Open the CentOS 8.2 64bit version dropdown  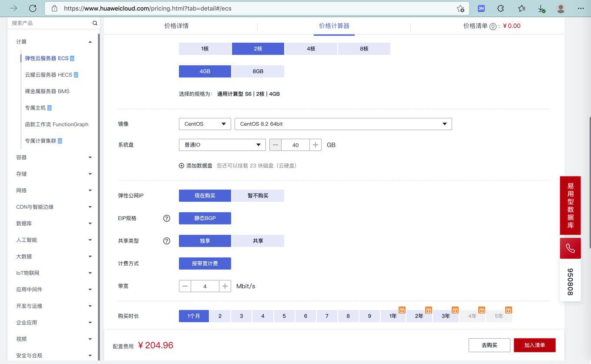pos(343,124)
